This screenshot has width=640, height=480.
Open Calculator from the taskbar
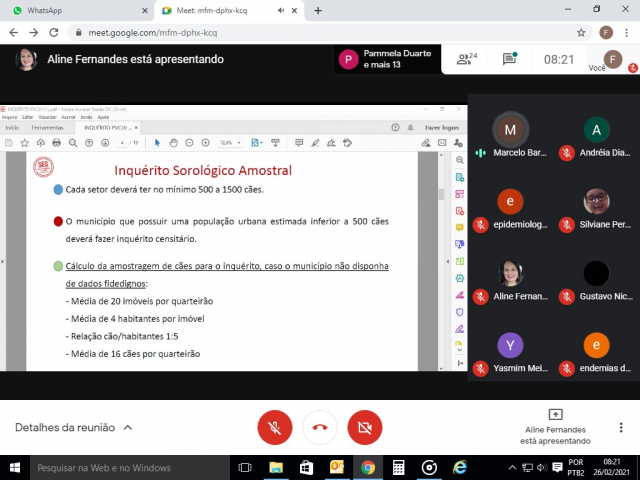398,467
